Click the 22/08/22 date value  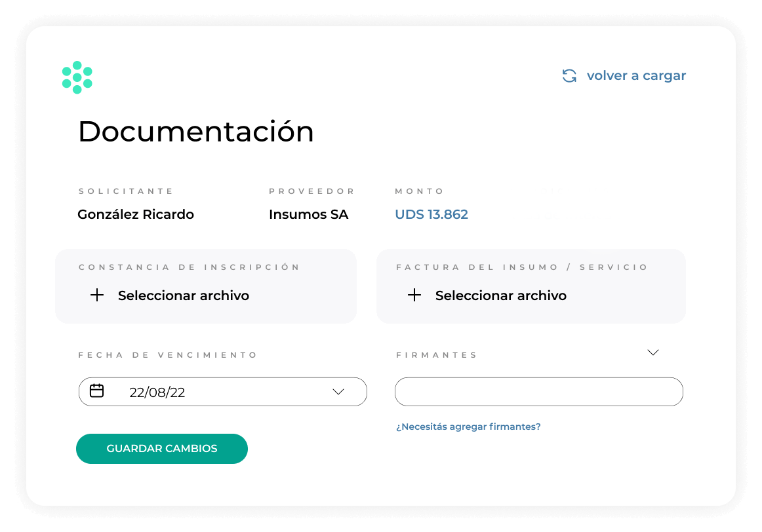[x=157, y=392]
